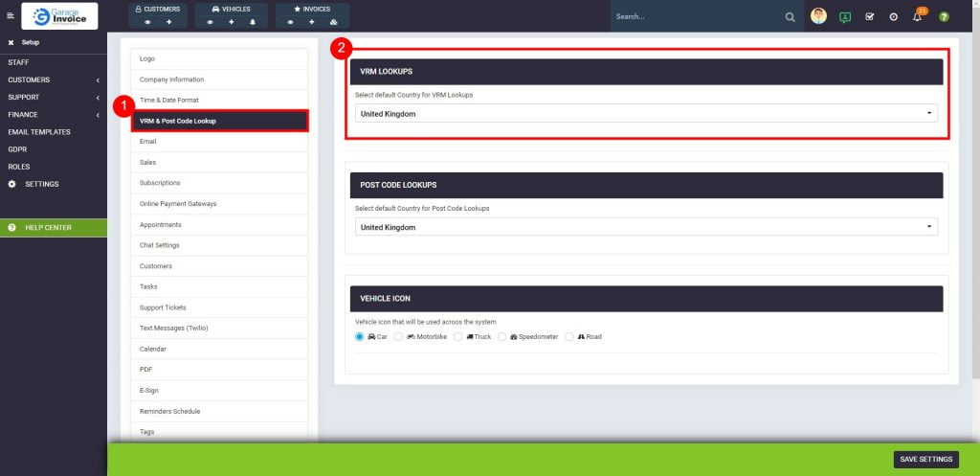Viewport: 980px width, 476px height.
Task: Open the checkbox tasks icon in the top bar
Action: pos(870,17)
